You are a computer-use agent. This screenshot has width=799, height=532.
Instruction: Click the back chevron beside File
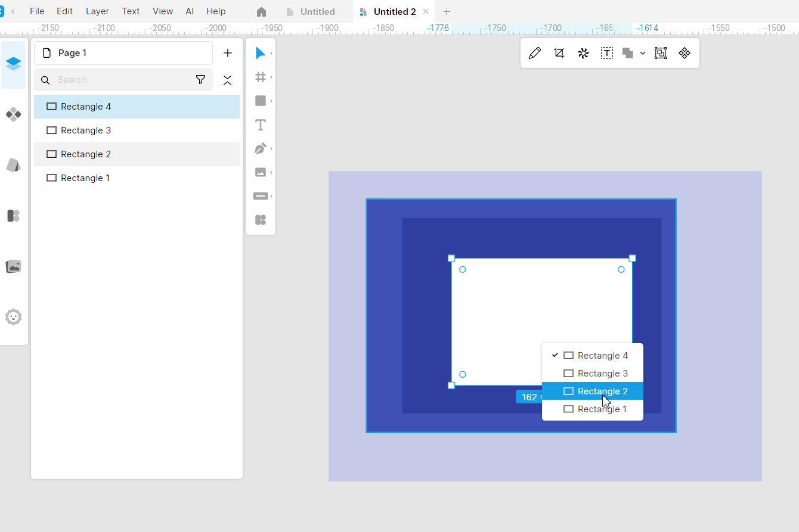(13, 11)
